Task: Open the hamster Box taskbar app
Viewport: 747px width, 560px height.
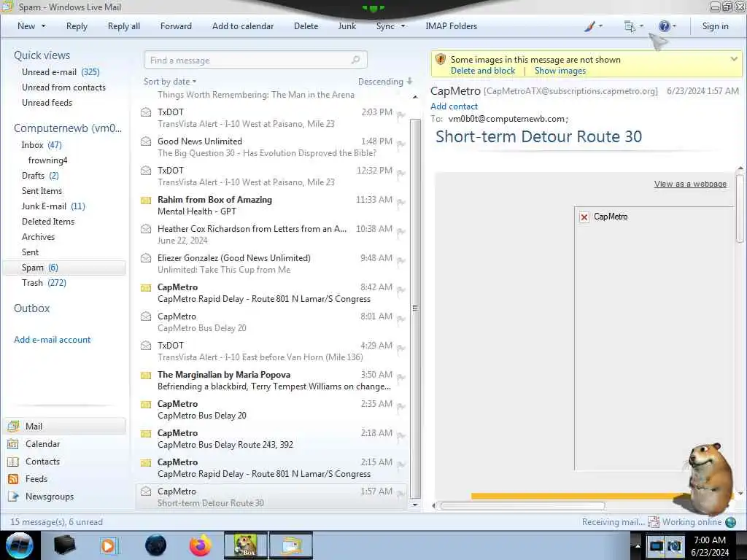Action: click(x=246, y=545)
